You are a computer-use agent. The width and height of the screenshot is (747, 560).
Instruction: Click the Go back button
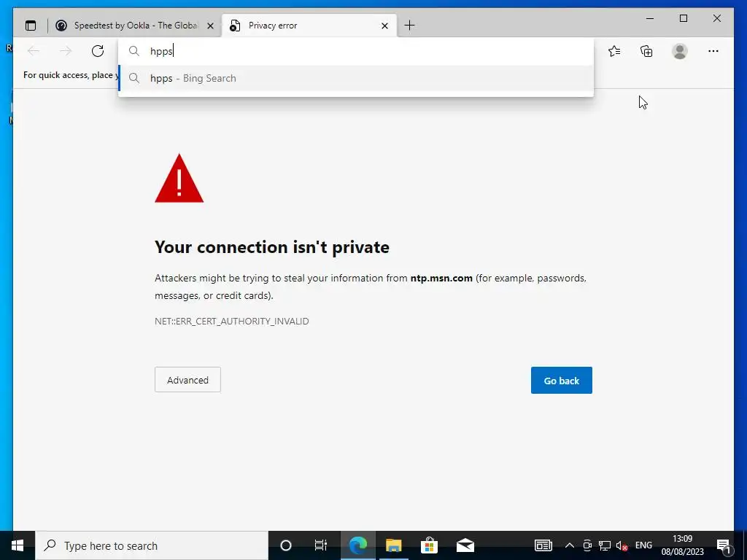coord(562,380)
